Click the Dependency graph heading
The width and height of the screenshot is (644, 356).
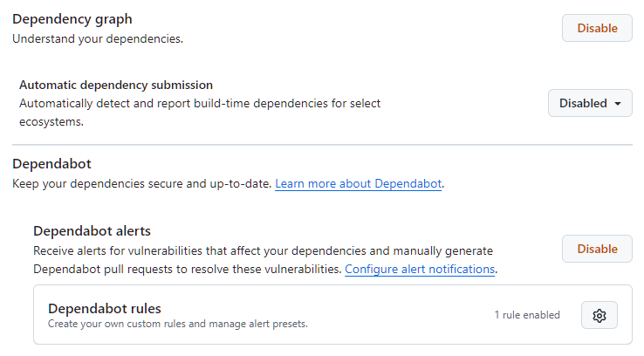tap(72, 19)
